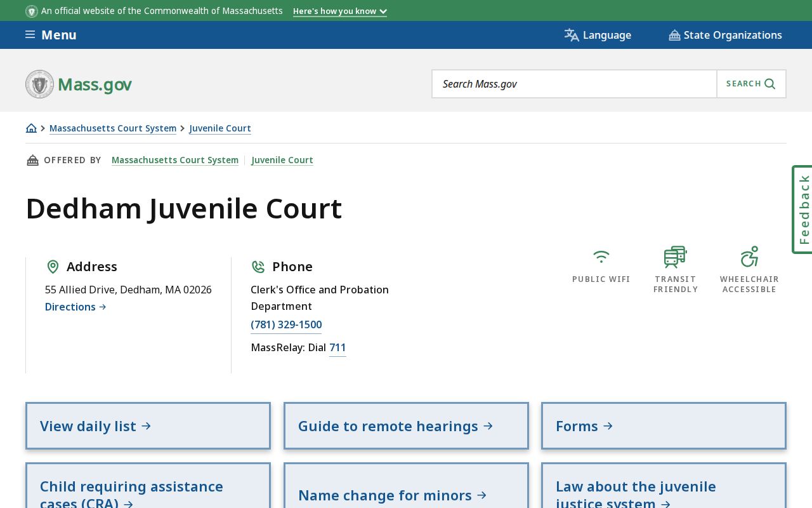Open Directions link
This screenshot has width=812, height=508.
point(75,307)
